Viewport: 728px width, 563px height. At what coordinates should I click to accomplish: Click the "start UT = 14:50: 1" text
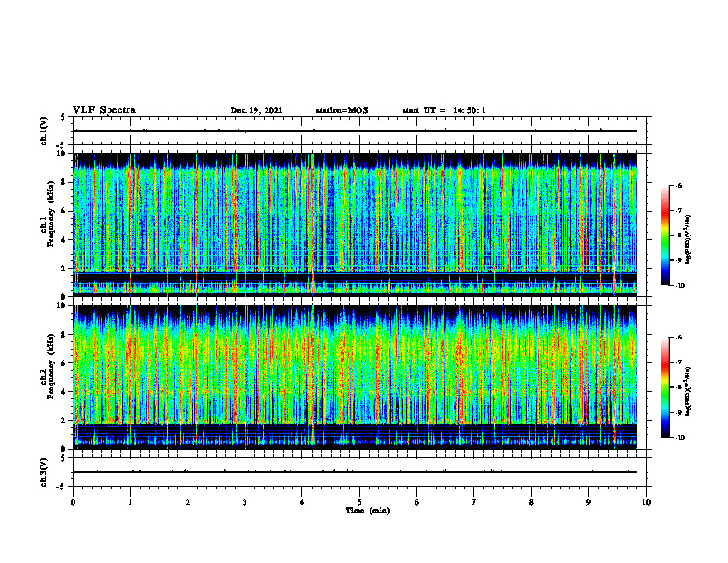[x=444, y=110]
